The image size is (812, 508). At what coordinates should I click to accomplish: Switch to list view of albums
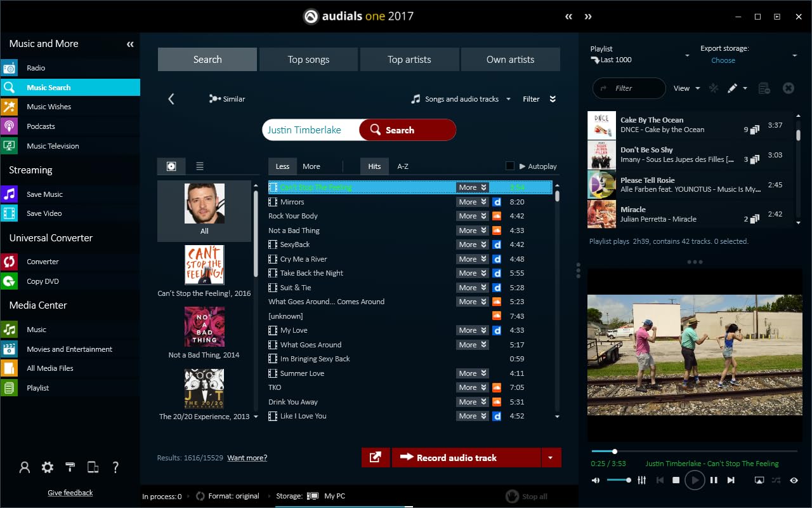coord(200,166)
